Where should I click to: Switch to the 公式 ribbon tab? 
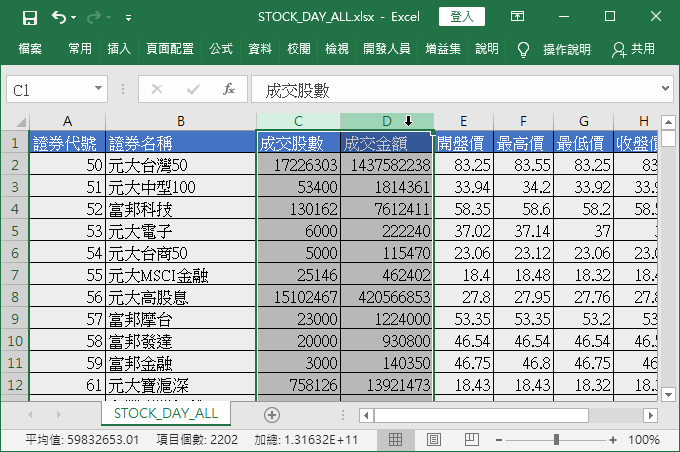point(221,49)
